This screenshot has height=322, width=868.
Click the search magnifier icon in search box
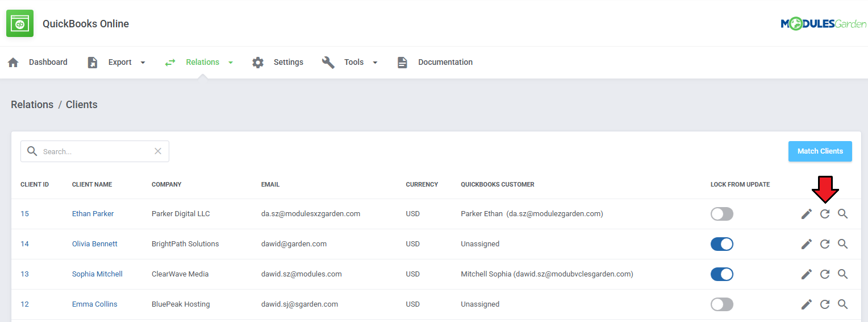coord(32,151)
